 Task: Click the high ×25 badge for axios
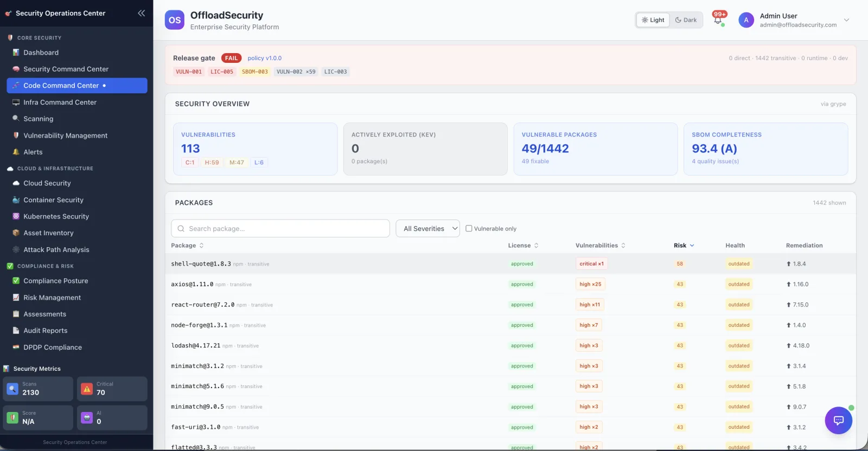point(590,284)
